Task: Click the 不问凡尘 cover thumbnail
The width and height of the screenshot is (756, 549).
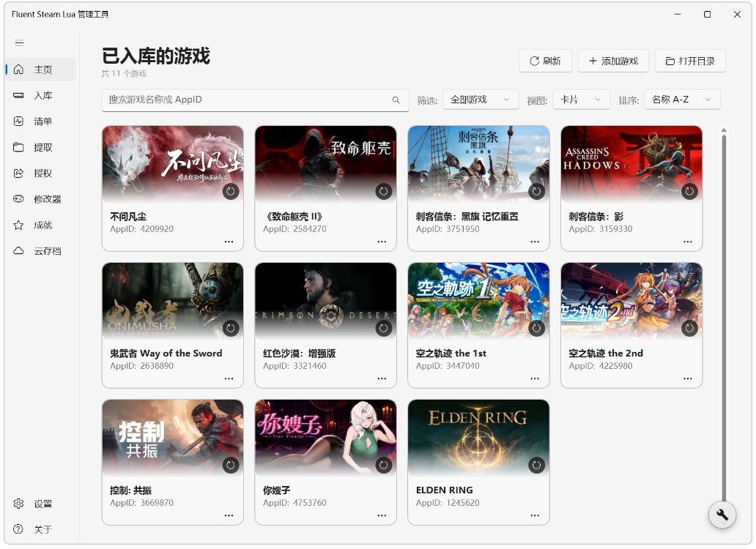Action: click(173, 164)
